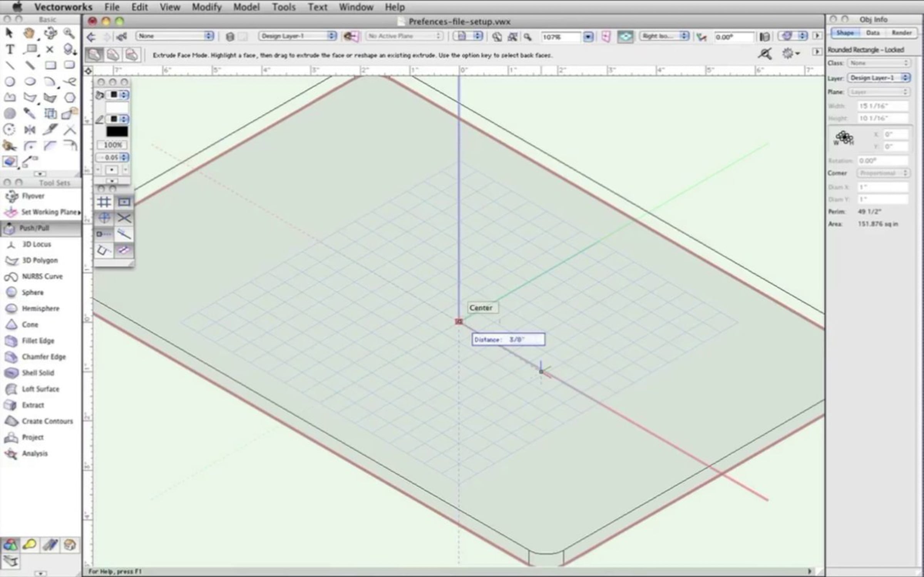Enable Extrude Face mode button
Image resolution: width=924 pixels, height=577 pixels.
94,55
